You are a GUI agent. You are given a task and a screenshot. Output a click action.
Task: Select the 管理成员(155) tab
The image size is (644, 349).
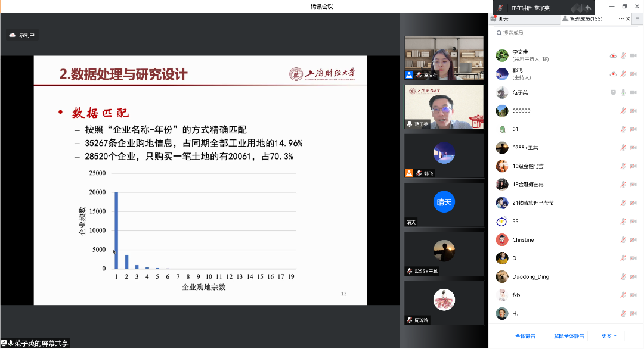tap(585, 19)
